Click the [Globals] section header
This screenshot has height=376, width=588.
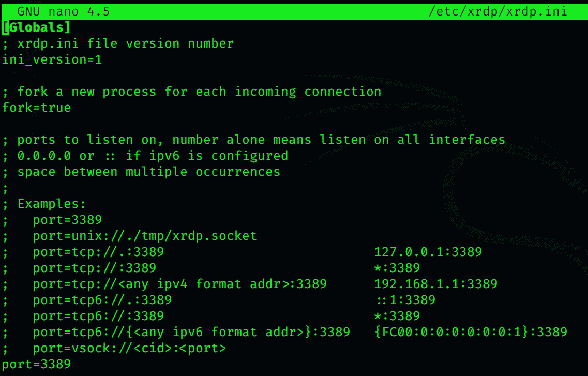36,27
